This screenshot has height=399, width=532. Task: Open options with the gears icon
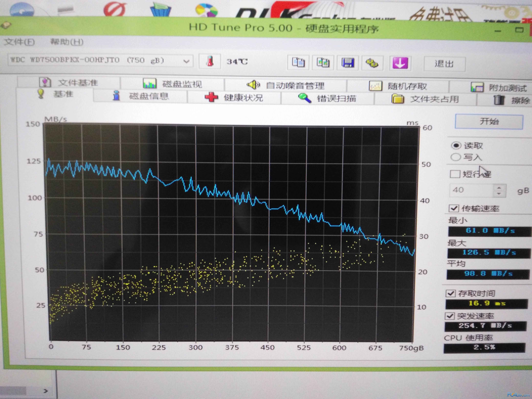pyautogui.click(x=372, y=63)
